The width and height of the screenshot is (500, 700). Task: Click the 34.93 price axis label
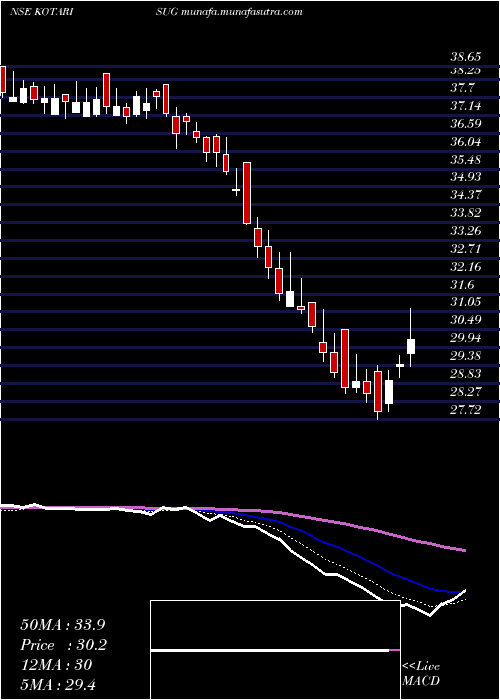tap(467, 177)
